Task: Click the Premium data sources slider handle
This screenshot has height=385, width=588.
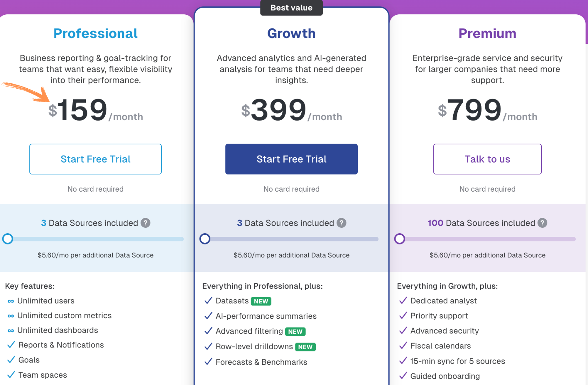Action: tap(400, 239)
